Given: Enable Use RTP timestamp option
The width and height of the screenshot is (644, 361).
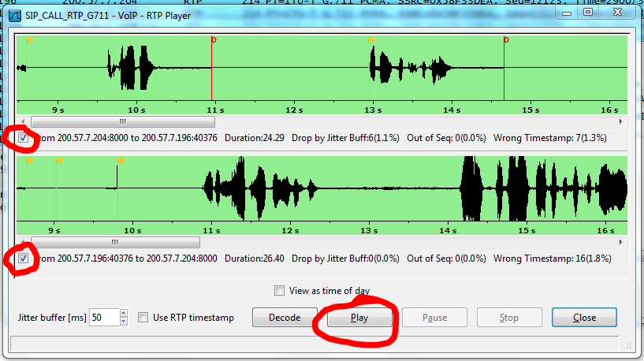Looking at the screenshot, I should tap(143, 318).
